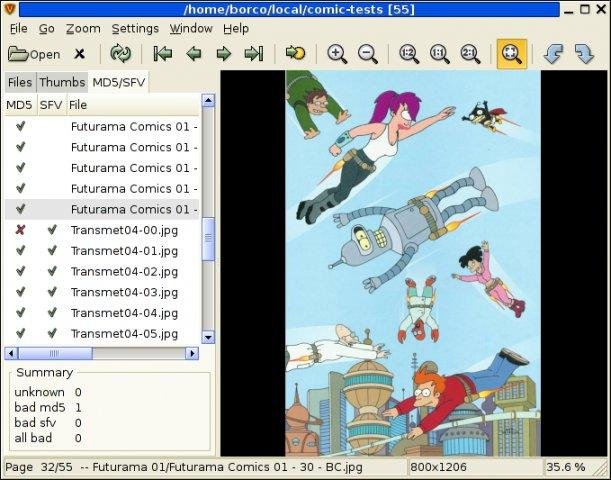
Task: Rotate the page counter-clockwise
Action: tap(553, 54)
